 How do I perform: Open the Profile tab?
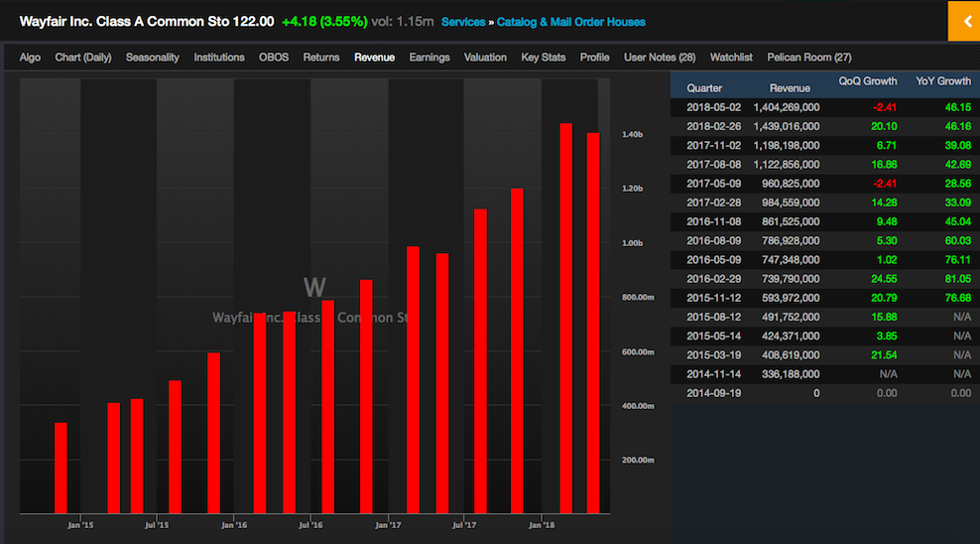click(594, 58)
